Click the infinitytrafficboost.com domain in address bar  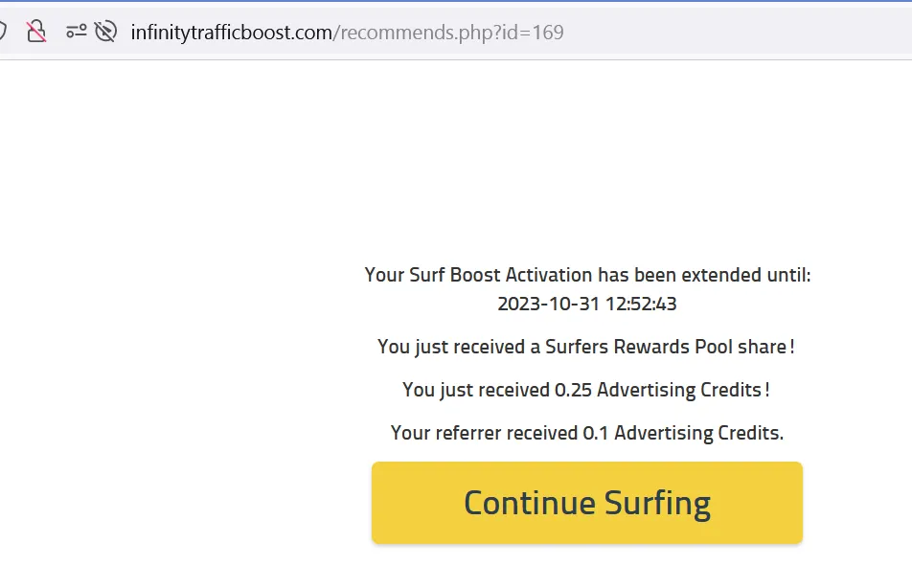[231, 33]
